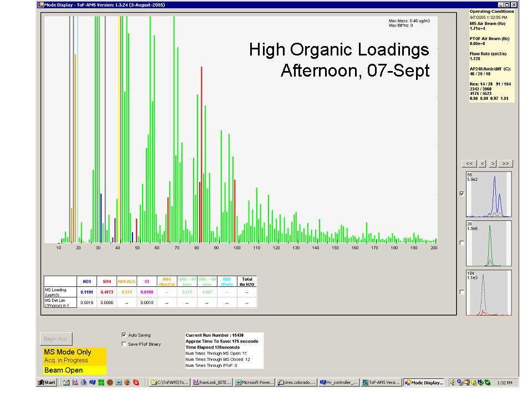This screenshot has height=399, width=532.
Task: Uncheck the Auto Saving checkbox
Action: pyautogui.click(x=124, y=335)
